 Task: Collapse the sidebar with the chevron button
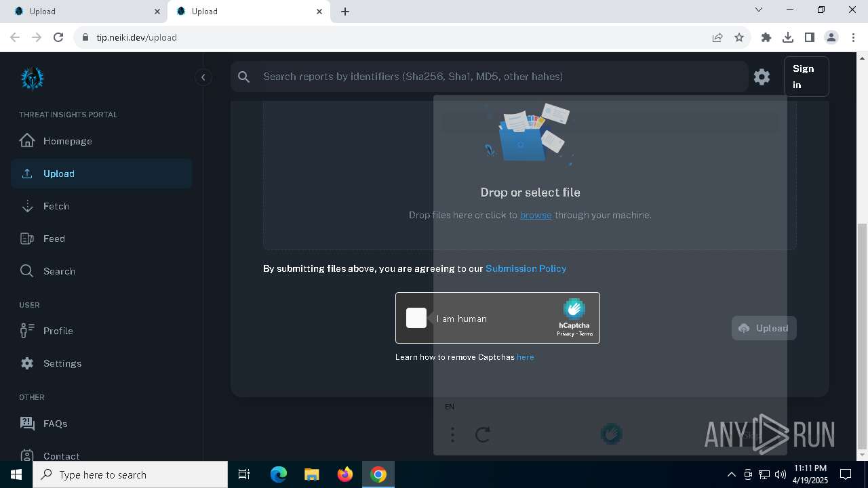tap(203, 77)
